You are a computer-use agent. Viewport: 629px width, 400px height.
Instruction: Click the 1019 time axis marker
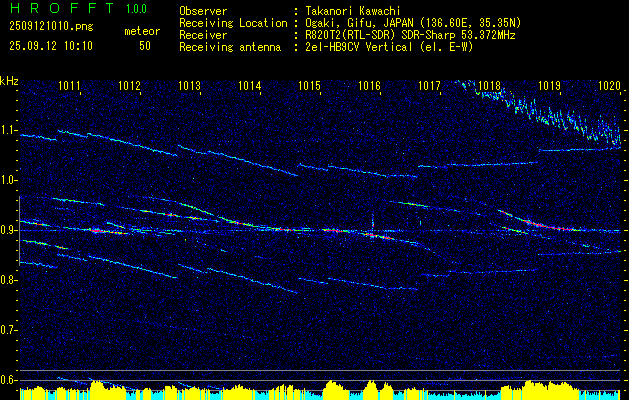(x=550, y=86)
